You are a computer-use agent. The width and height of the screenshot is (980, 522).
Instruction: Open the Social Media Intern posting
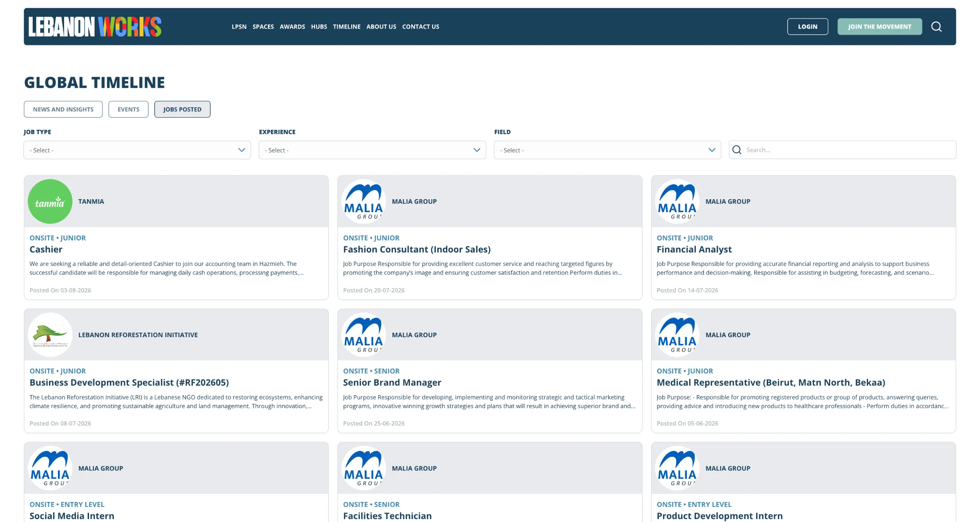[x=72, y=516]
